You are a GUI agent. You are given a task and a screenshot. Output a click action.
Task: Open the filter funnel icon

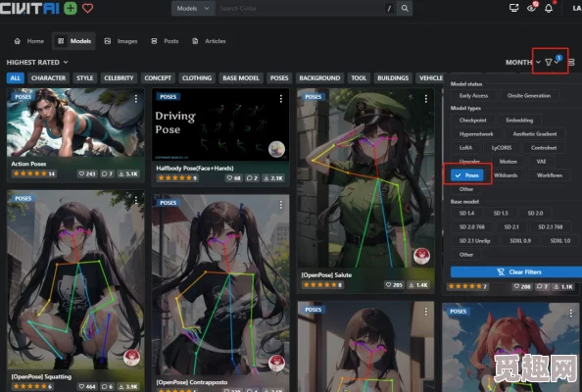[x=549, y=62]
